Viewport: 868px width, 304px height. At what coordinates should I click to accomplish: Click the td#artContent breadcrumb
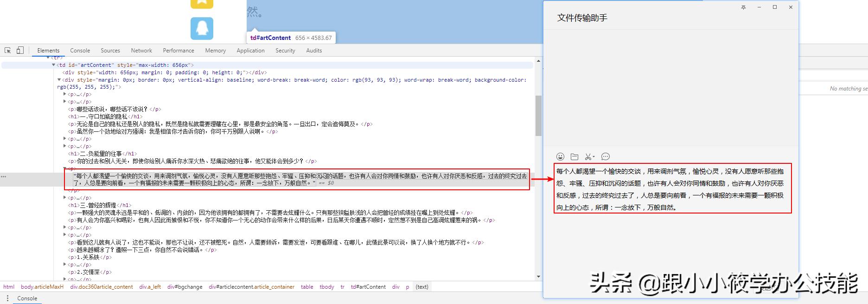[x=368, y=287]
